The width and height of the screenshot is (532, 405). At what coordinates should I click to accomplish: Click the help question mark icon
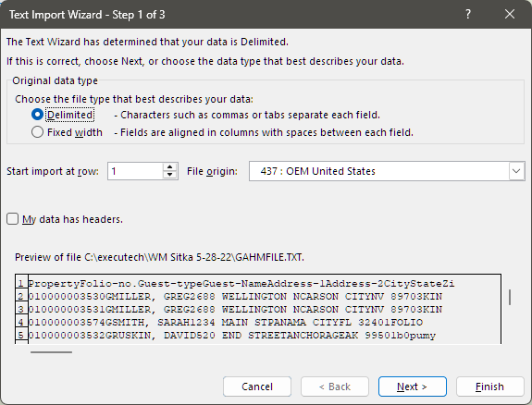468,14
